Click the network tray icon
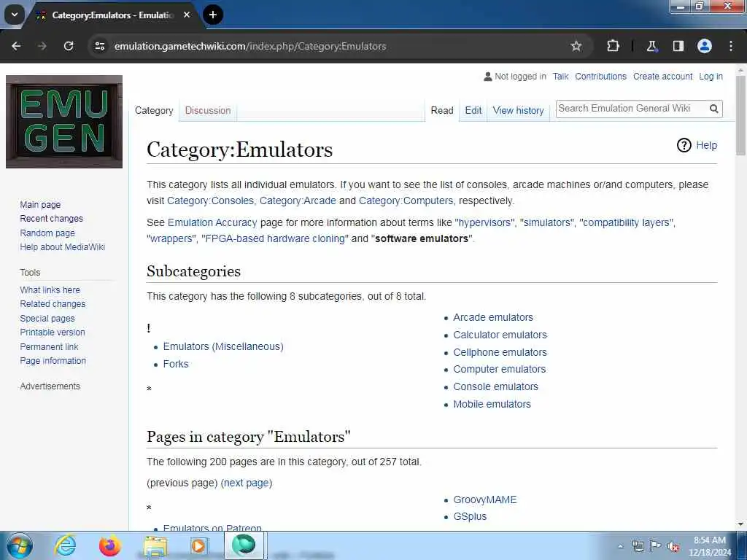Viewport: 747px width, 560px height. (638, 546)
